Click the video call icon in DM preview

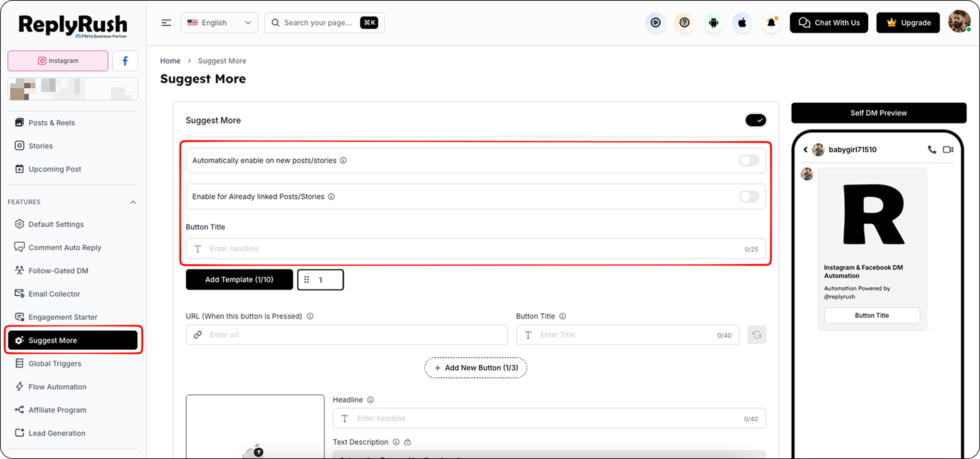click(x=948, y=150)
